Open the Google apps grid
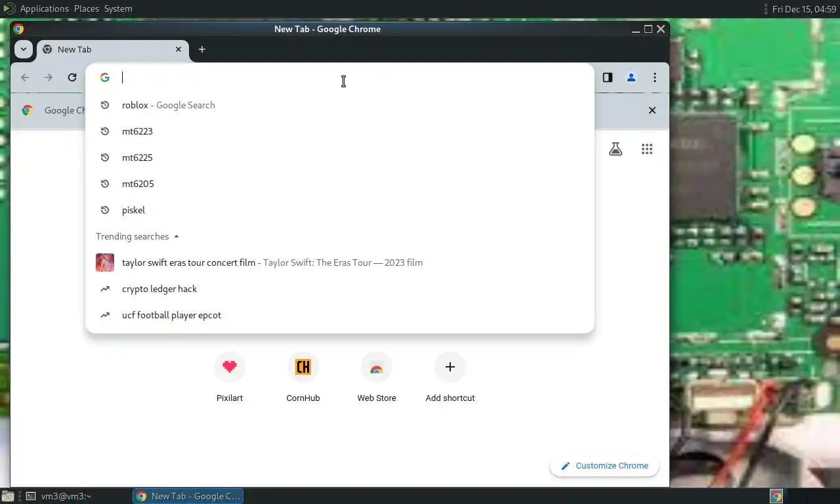Viewport: 840px width, 504px height. tap(647, 149)
